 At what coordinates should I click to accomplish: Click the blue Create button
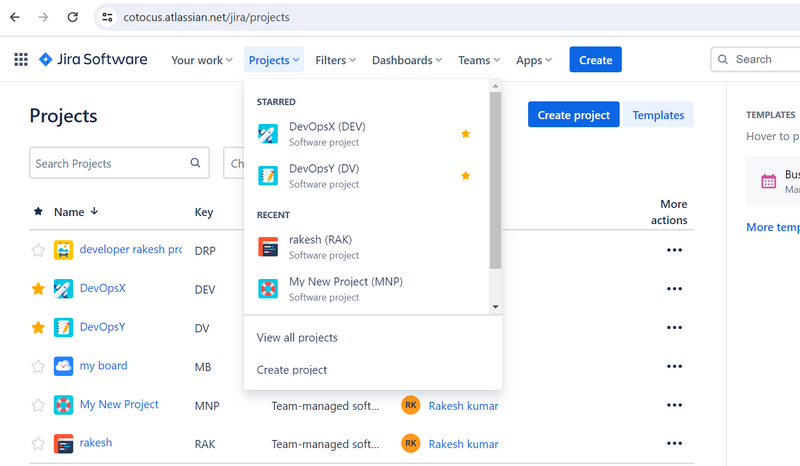(595, 60)
